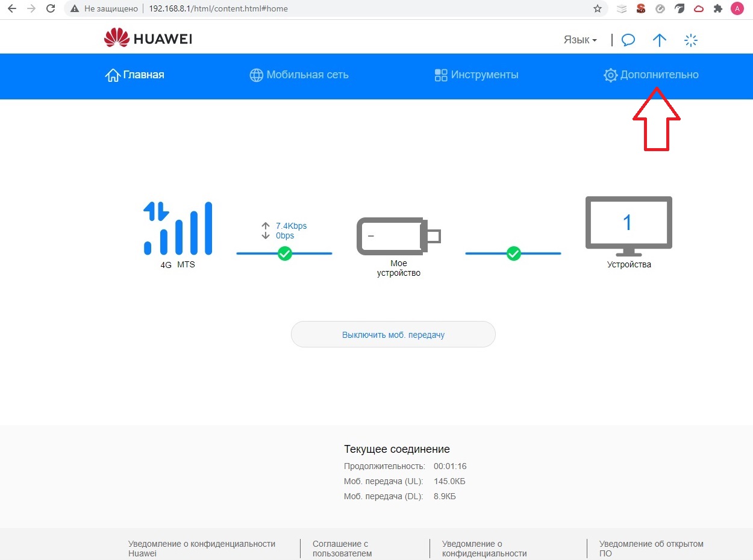Click the Текущее соединение heading
The width and height of the screenshot is (753, 560).
point(397,449)
